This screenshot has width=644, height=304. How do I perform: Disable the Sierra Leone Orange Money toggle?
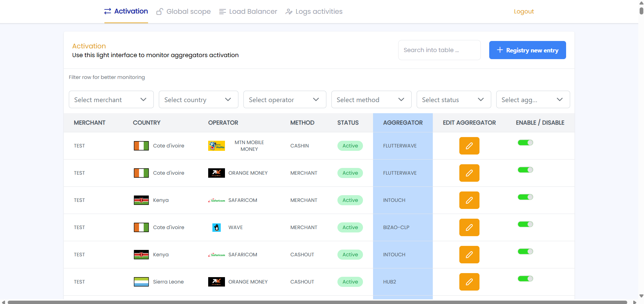525,279
